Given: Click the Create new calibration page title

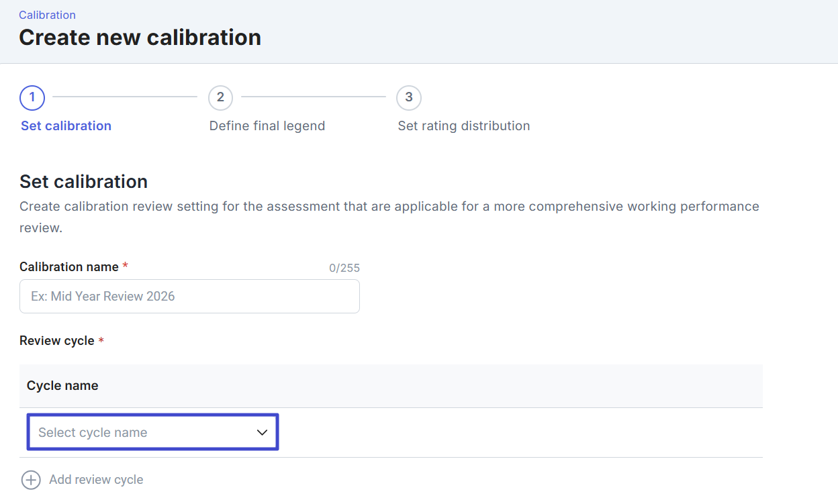Looking at the screenshot, I should pos(140,38).
